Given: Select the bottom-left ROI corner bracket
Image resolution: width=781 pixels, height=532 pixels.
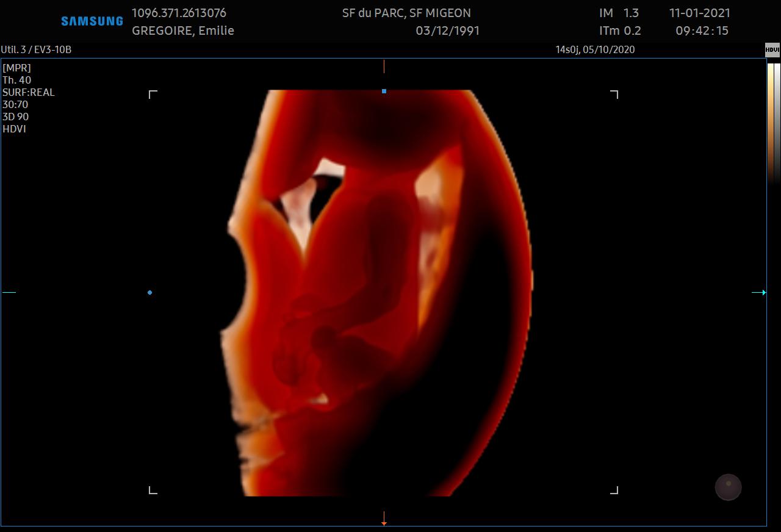Looking at the screenshot, I should coord(153,490).
